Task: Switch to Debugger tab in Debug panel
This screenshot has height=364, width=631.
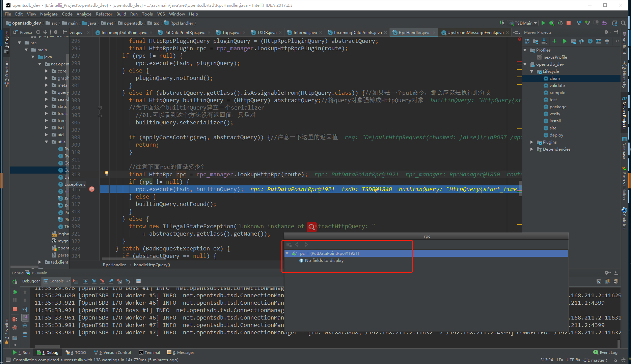Action: (31, 281)
